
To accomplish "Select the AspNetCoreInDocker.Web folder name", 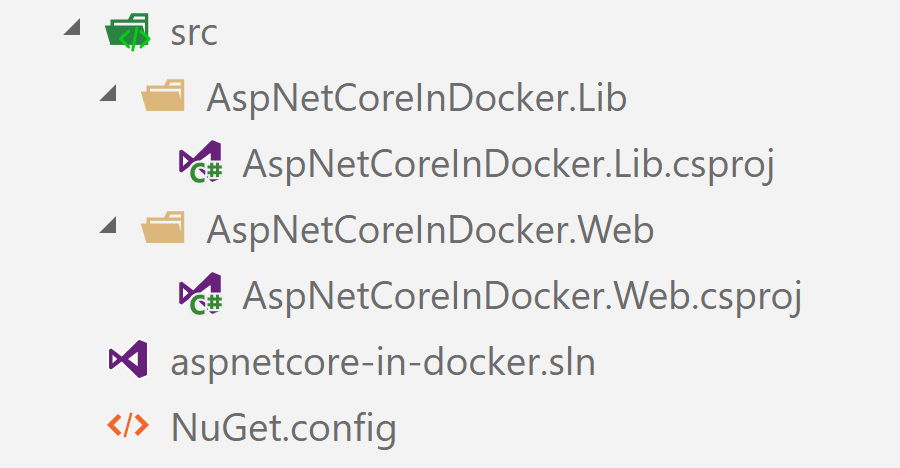I will pos(430,230).
